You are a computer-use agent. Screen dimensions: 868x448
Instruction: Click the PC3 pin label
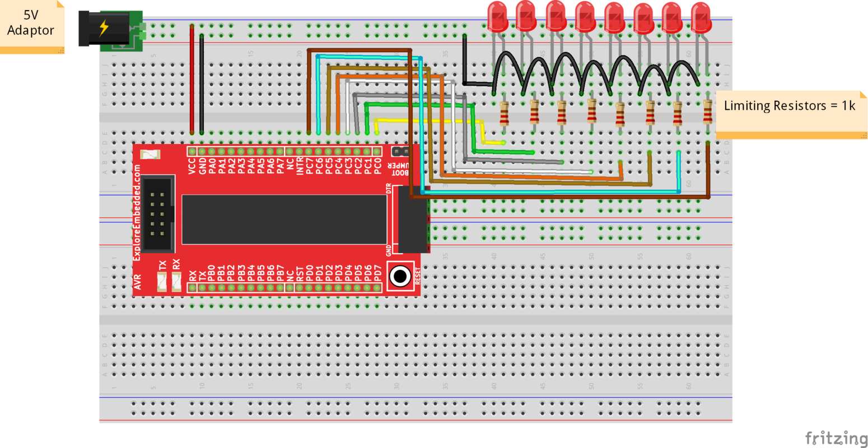348,166
